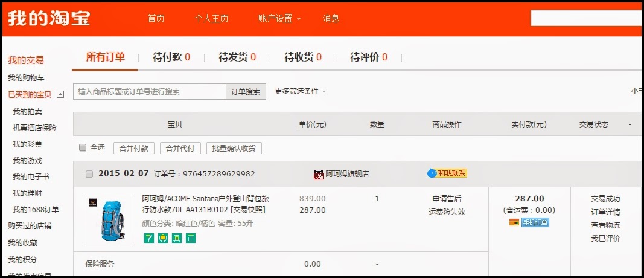Click the orange credit card payment icon
644x278 pixels.
click(514, 222)
